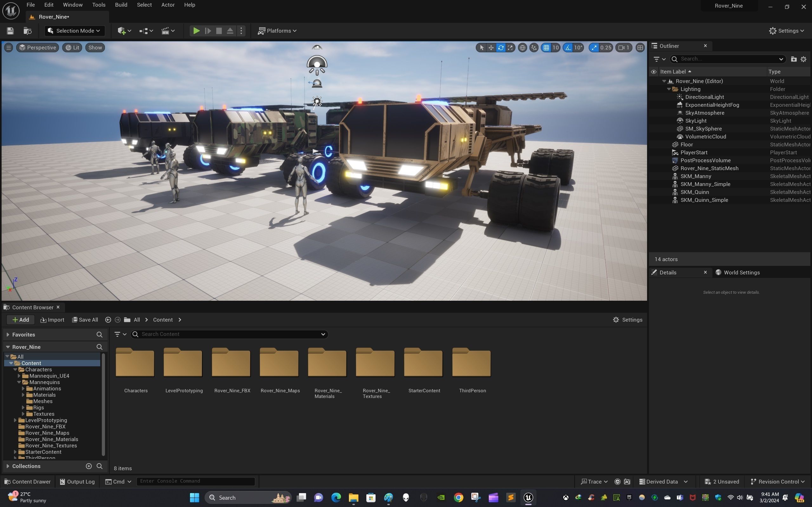Screen dimensions: 812x507
Task: Click the viewport layout maximize icon
Action: (640, 48)
